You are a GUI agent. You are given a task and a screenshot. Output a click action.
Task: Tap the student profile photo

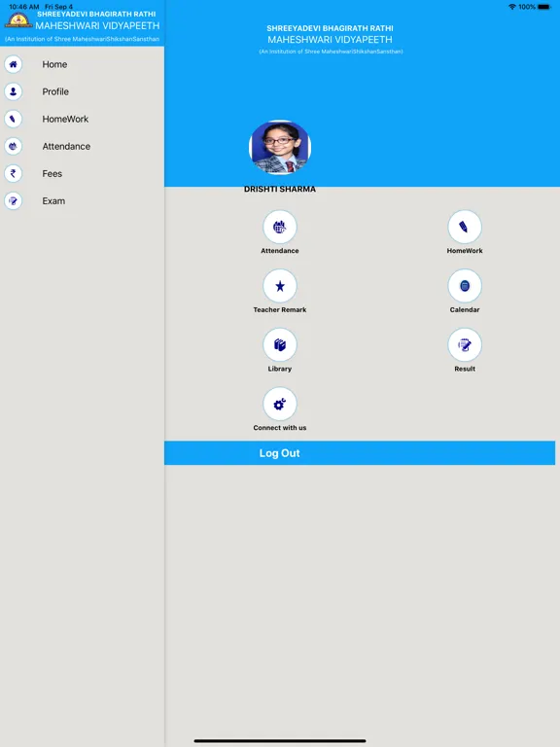pyautogui.click(x=280, y=147)
